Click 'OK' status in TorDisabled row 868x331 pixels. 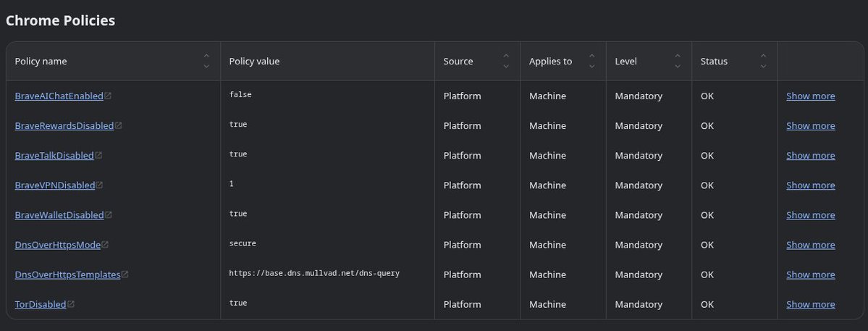pos(707,304)
